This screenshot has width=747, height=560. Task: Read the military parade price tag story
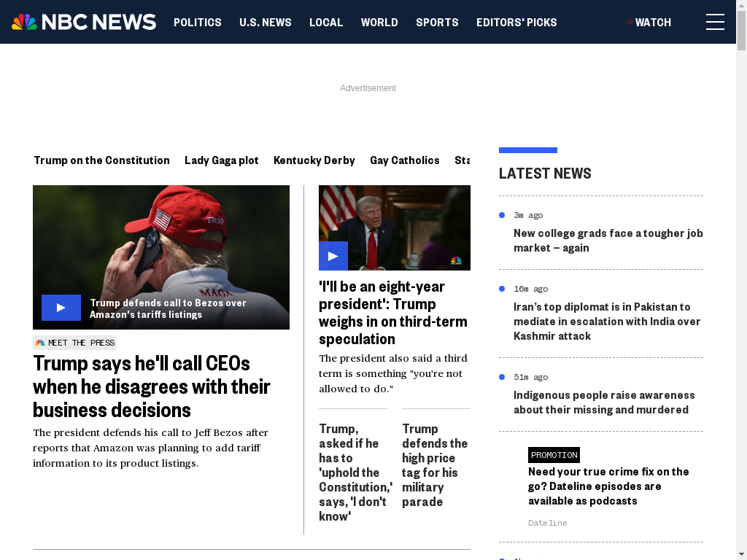pos(435,464)
